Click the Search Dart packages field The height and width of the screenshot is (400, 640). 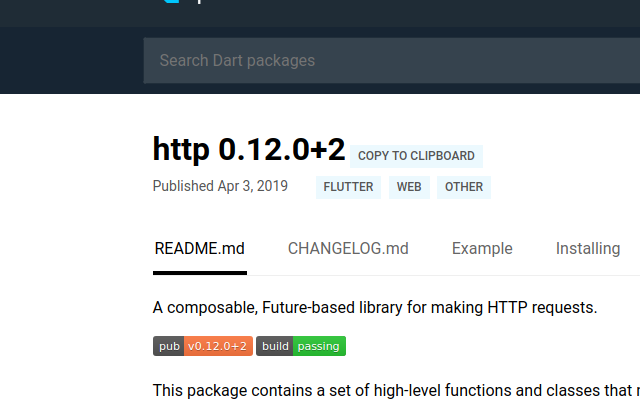[x=390, y=61]
